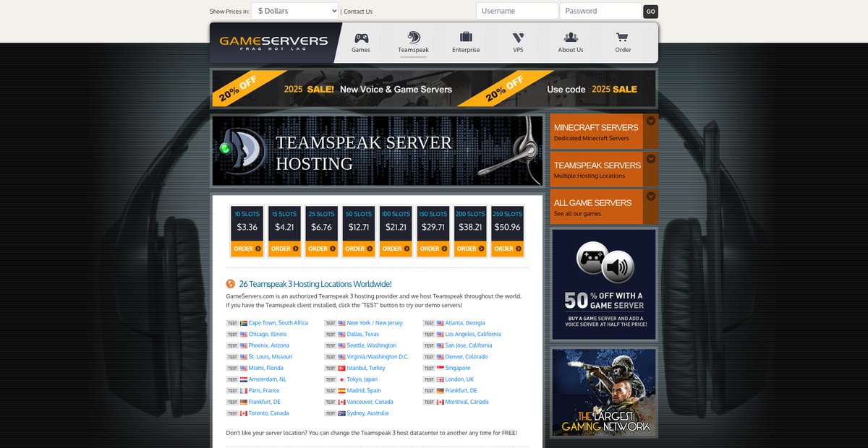This screenshot has width=868, height=448.
Task: Click the 20% off 2025 Sale banner
Action: 434,89
